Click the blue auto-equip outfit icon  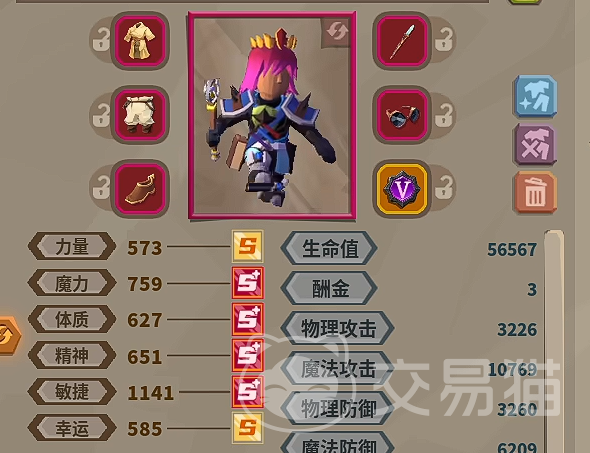535,96
